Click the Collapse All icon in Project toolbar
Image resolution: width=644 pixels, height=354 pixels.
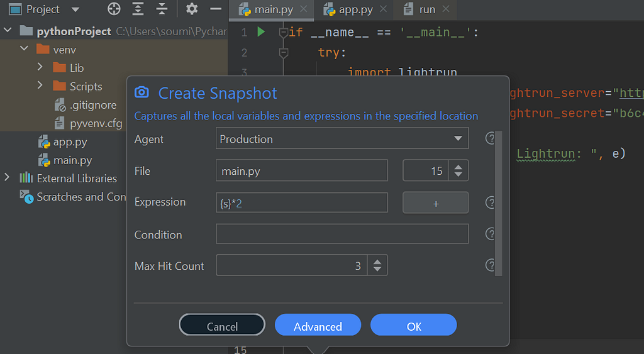tap(162, 9)
